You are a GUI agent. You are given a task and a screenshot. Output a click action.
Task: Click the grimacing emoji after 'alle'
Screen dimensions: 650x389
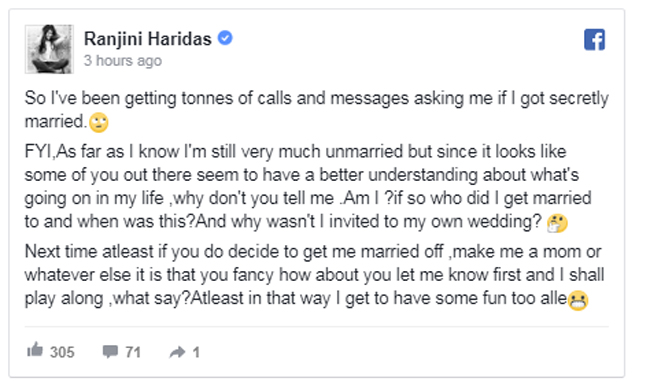pos(578,300)
